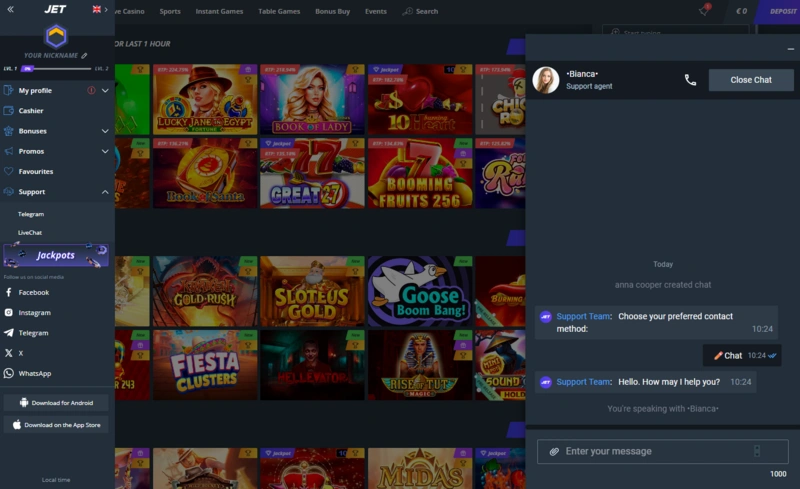Open Events in top navigation
The height and width of the screenshot is (489, 800).
coord(376,11)
